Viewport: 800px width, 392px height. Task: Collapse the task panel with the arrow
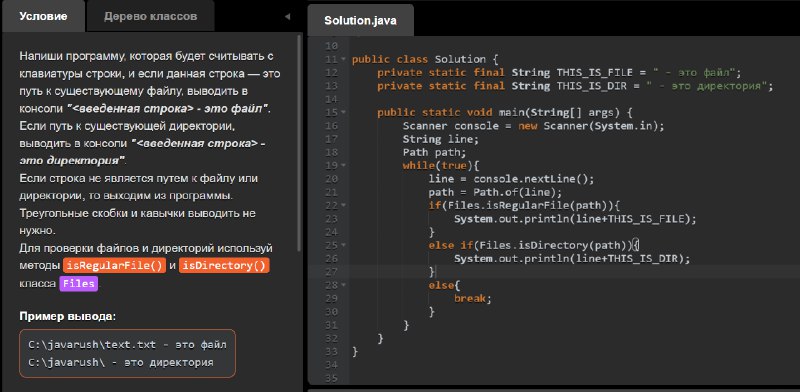[x=287, y=16]
